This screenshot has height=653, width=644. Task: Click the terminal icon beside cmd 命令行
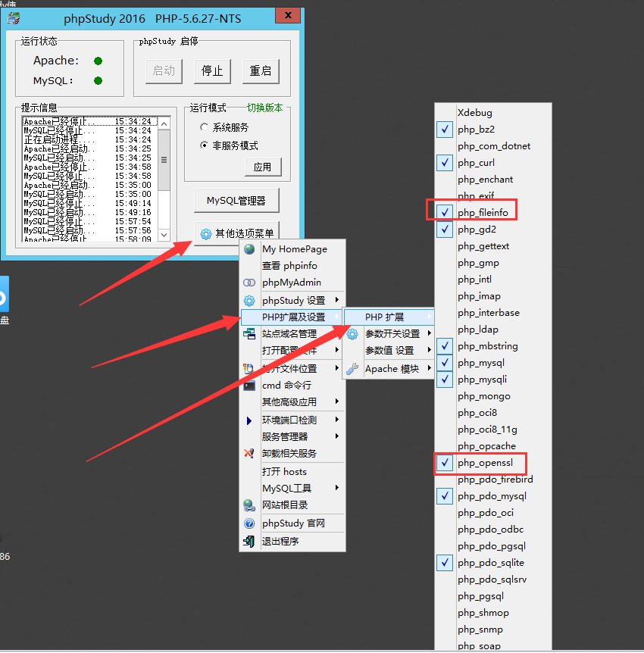point(249,386)
